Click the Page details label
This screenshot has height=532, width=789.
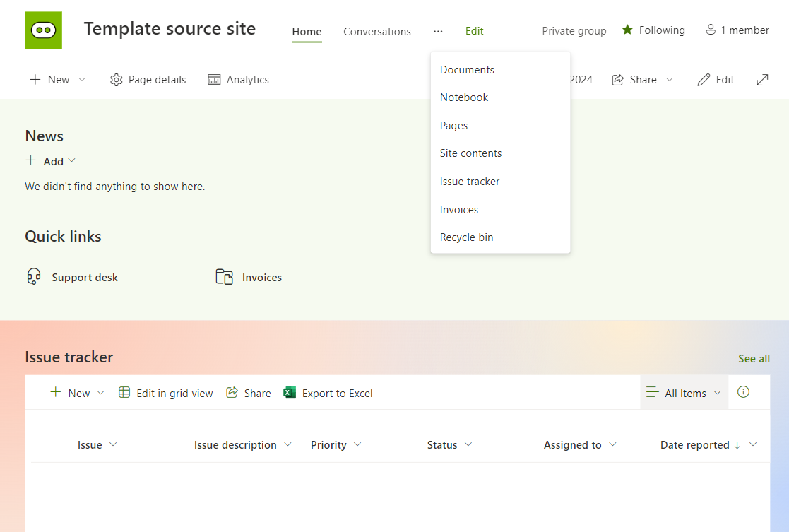pos(157,80)
